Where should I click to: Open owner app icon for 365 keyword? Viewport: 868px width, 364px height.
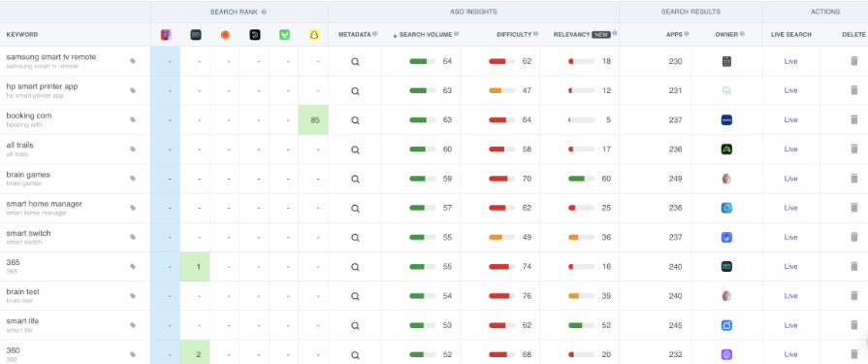click(726, 267)
